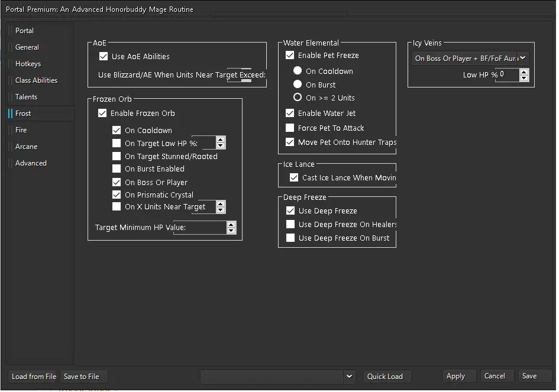Check On Target Low HP % checkbox
Image resolution: width=559 pixels, height=392 pixels.
(117, 143)
